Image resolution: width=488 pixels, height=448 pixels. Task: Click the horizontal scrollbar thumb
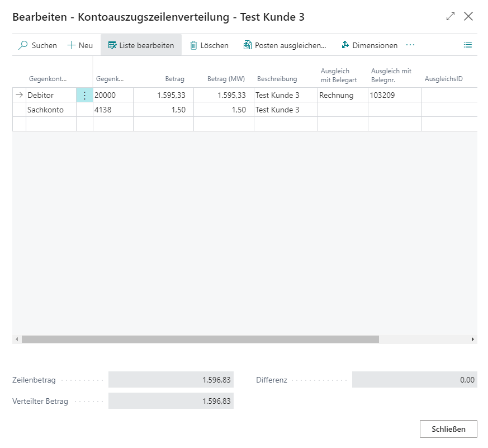coord(200,339)
